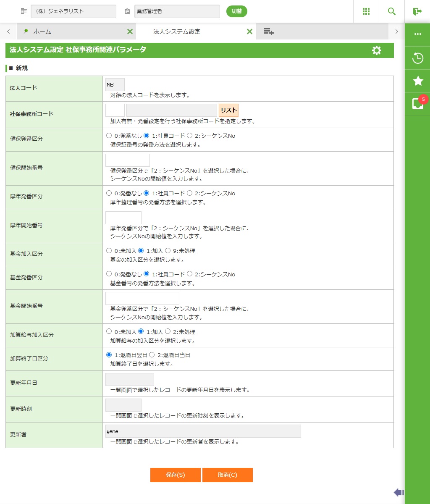Switch to the ホーム tab
Viewport: 430px width, 504px height.
point(42,31)
